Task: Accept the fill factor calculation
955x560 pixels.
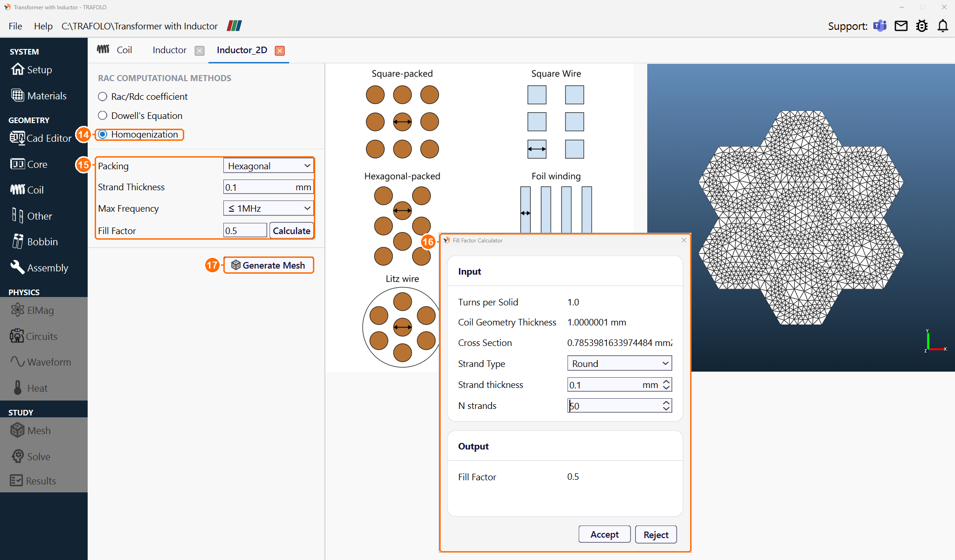Action: click(604, 534)
